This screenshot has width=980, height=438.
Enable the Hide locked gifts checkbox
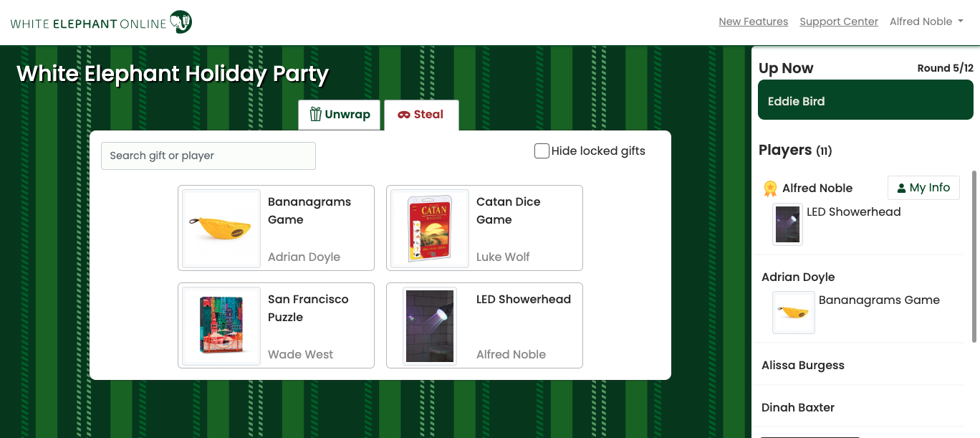coord(542,151)
